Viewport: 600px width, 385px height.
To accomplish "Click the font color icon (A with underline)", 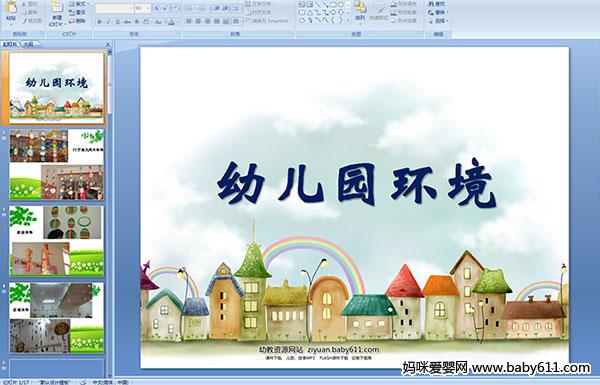I will pos(171,22).
